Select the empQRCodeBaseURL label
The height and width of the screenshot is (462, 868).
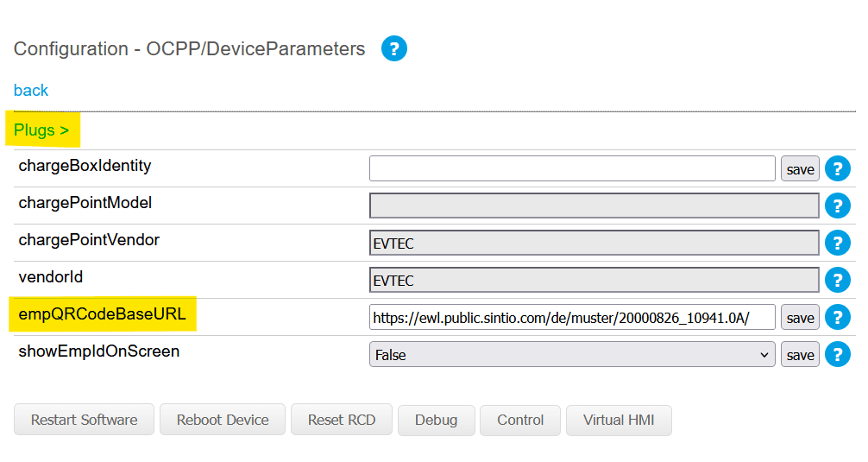[x=103, y=314]
